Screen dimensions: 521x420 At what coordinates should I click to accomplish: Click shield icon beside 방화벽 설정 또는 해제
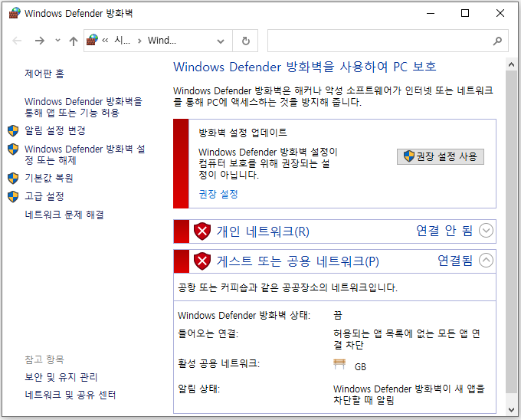click(13, 149)
